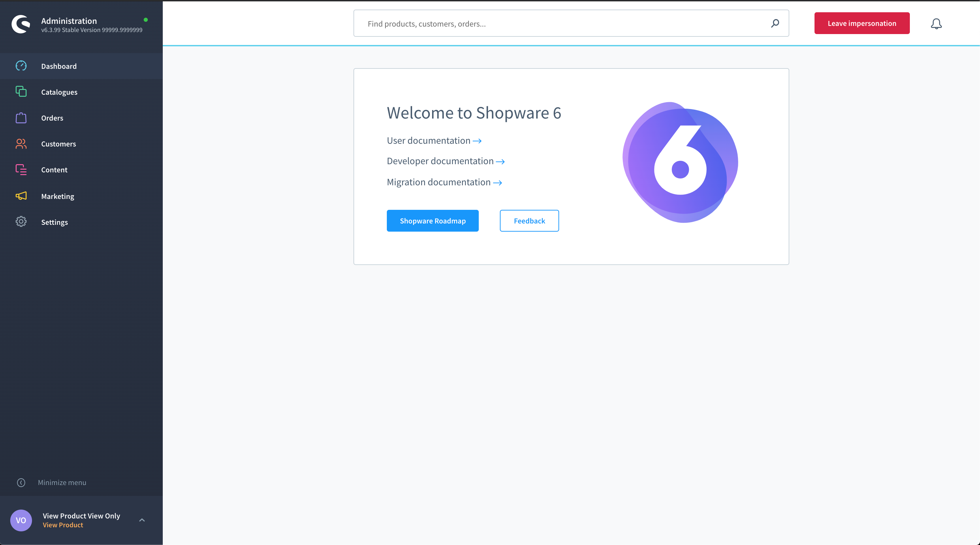The image size is (980, 545).
Task: Click the Shopware logo in the sidebar
Action: point(20,25)
